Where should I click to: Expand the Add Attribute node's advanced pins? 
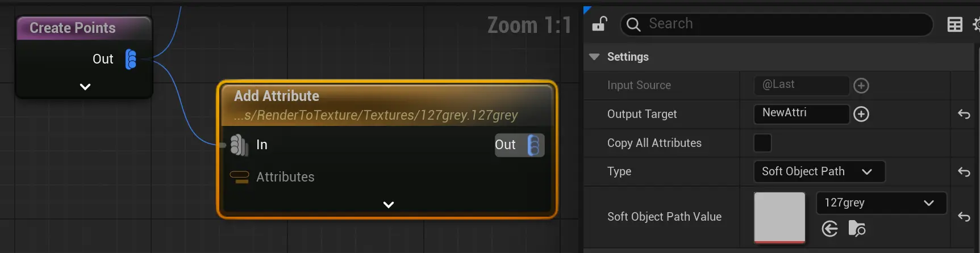[389, 205]
